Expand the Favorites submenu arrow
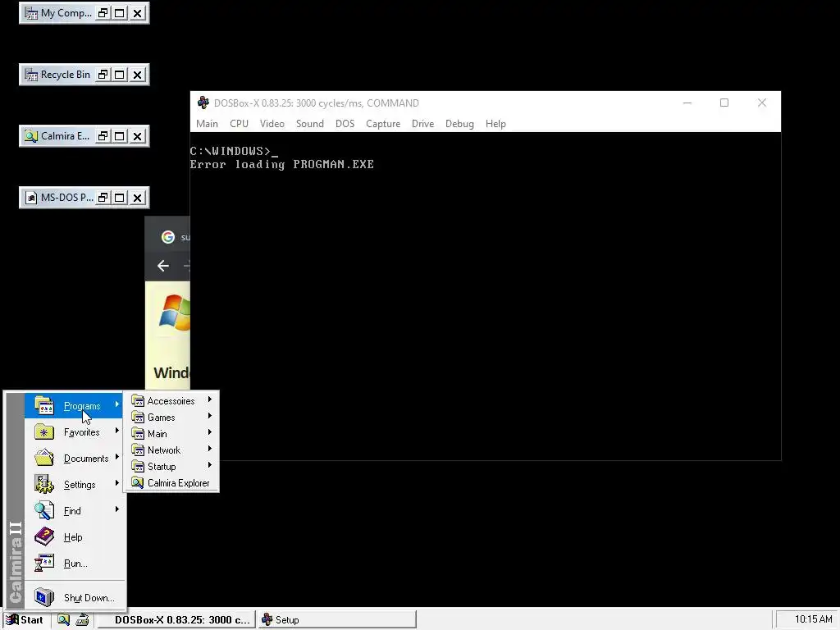 [x=116, y=431]
